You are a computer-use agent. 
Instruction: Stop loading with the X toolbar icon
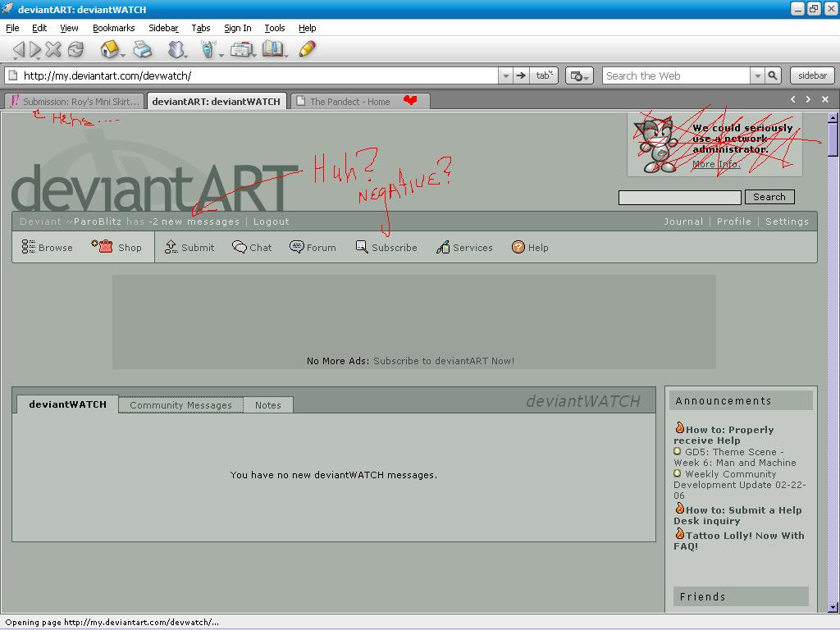pos(53,50)
